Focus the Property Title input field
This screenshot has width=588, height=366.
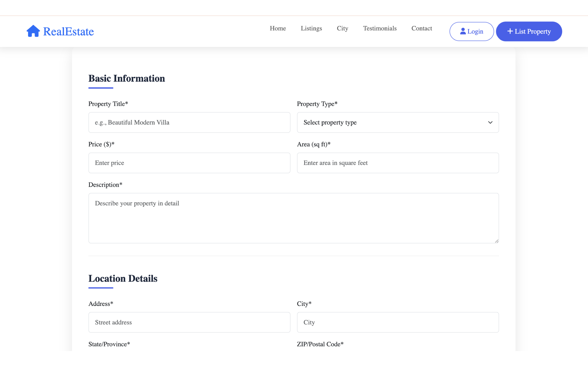click(189, 122)
